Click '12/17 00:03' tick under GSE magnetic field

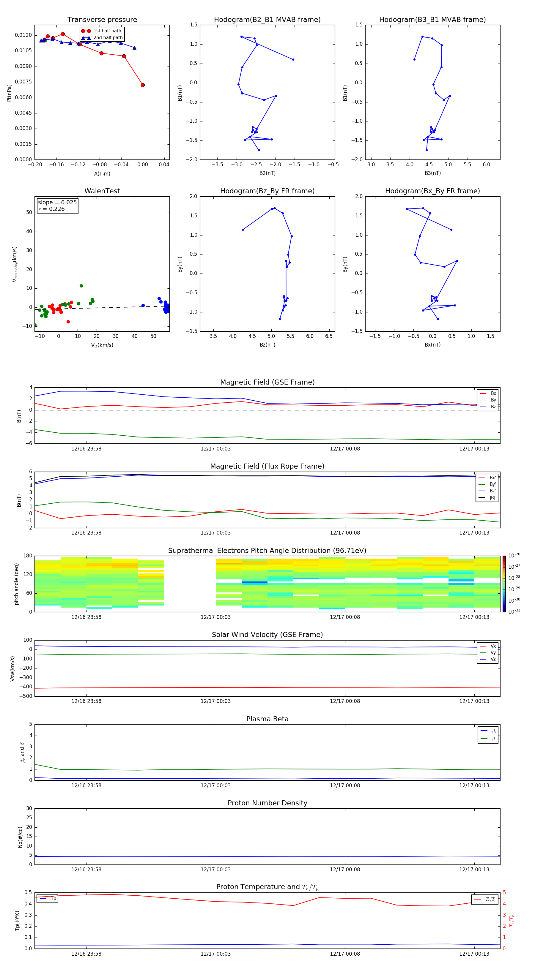[x=215, y=449]
